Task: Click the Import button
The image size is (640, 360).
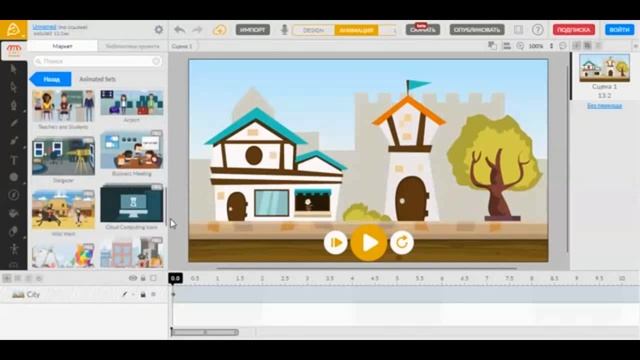Action: (x=253, y=30)
